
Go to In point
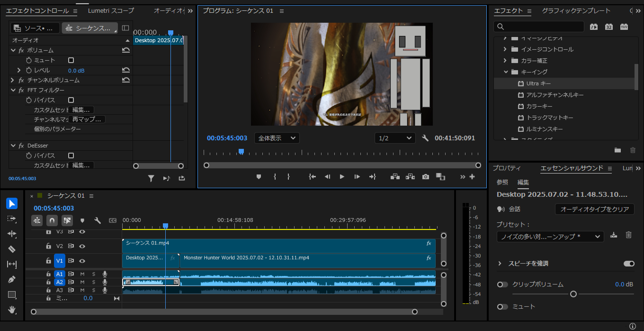pos(312,176)
